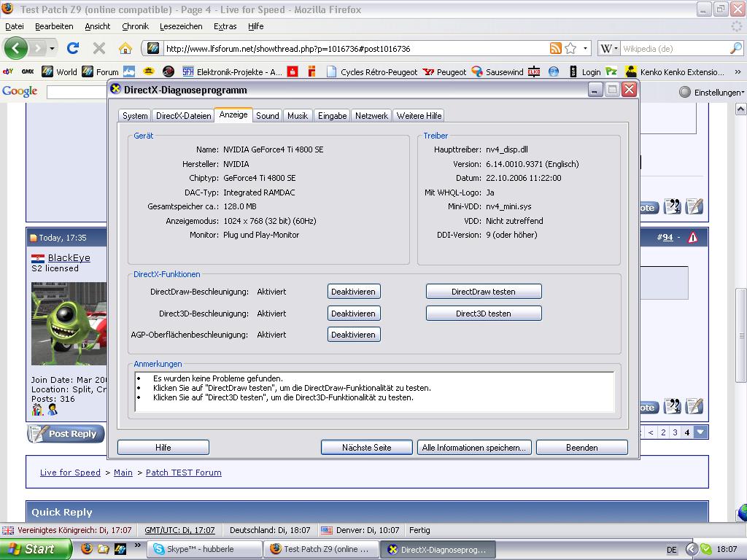Image resolution: width=747 pixels, height=560 pixels.
Task: Switch to the Weitere Hilfe tab
Action: tap(419, 116)
